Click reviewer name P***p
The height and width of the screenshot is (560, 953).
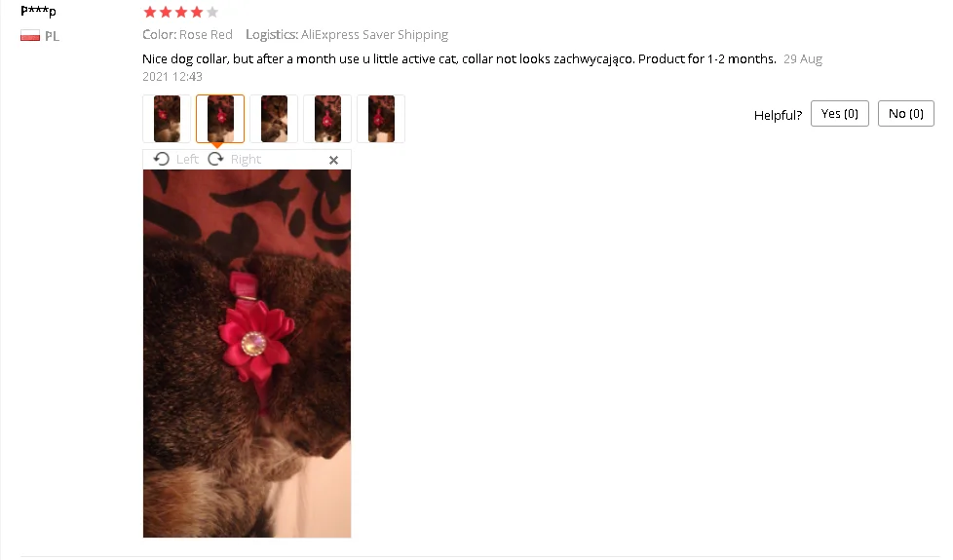(x=38, y=11)
